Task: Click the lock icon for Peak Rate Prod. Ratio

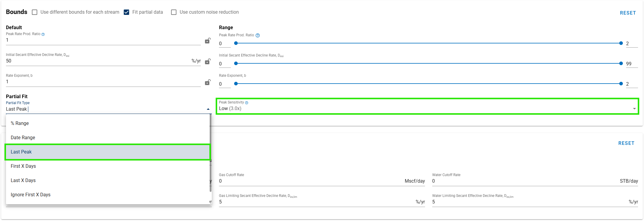Action: pos(208,41)
